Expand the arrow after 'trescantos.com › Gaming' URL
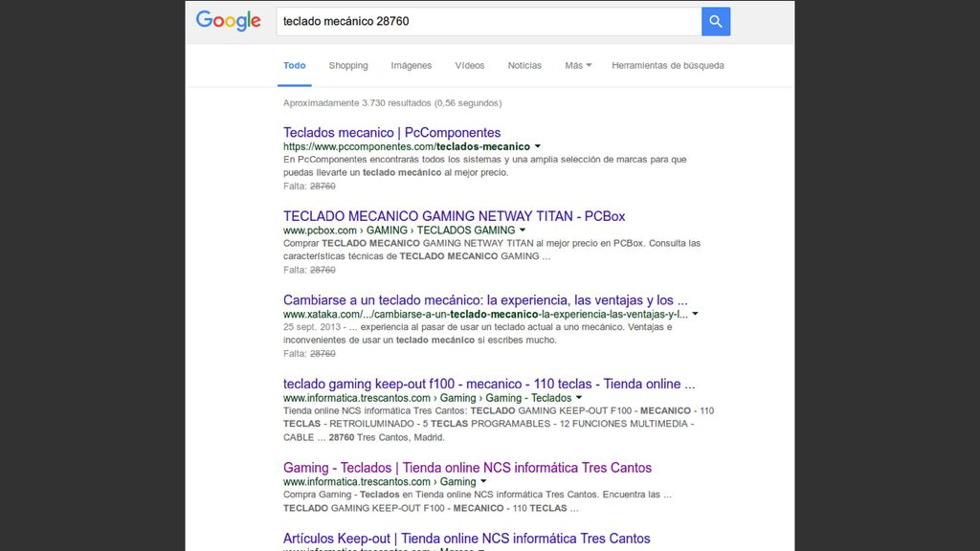The image size is (980, 551). click(x=483, y=482)
